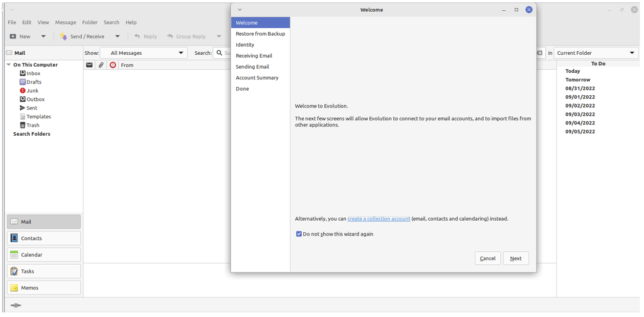The height and width of the screenshot is (317, 644).
Task: Select 'Search Folders' in the folder tree
Action: pyautogui.click(x=32, y=134)
